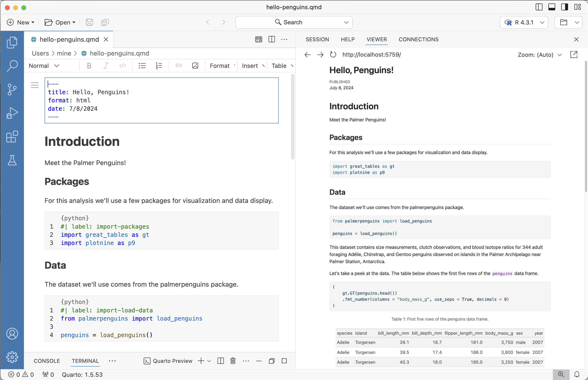Refresh the Viewer page
588x380 pixels.
[x=333, y=55]
